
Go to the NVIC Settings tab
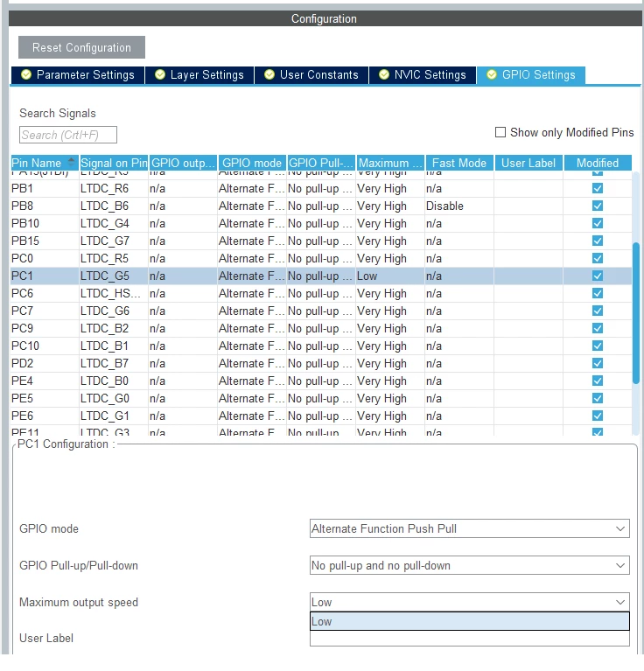coord(423,75)
